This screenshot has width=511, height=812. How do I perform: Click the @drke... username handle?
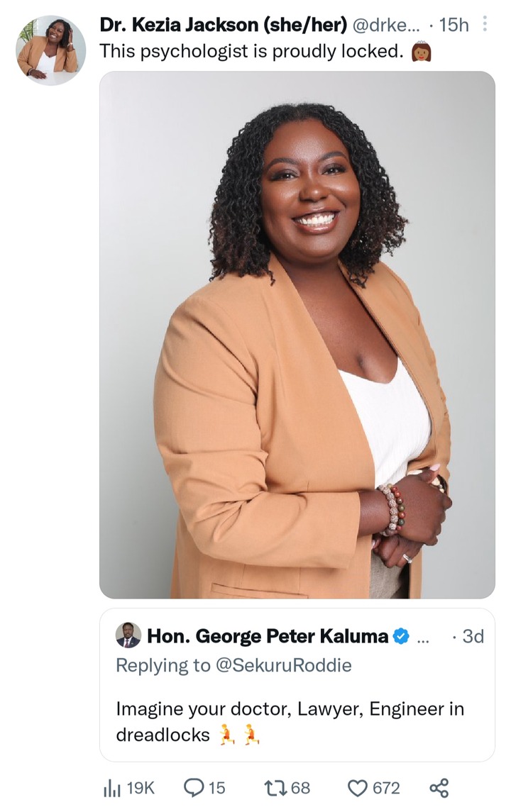(x=386, y=24)
